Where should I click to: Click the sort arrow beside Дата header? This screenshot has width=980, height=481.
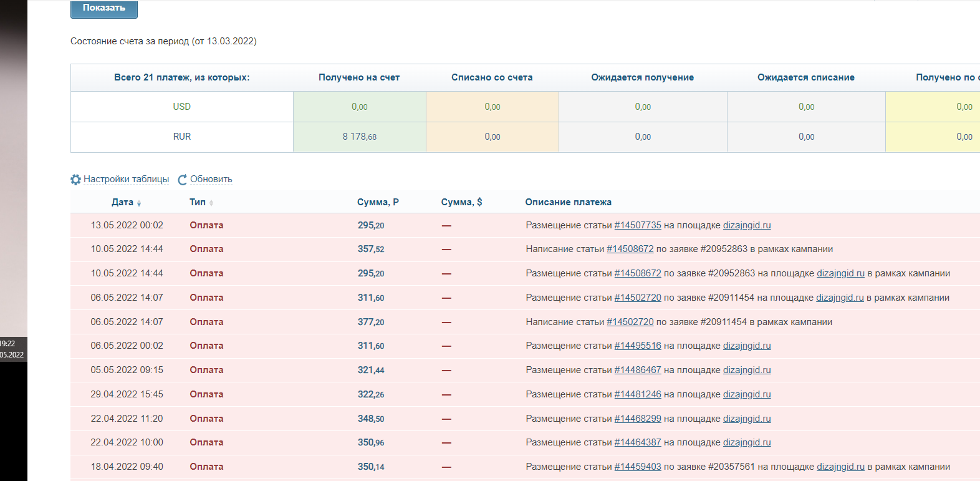139,203
